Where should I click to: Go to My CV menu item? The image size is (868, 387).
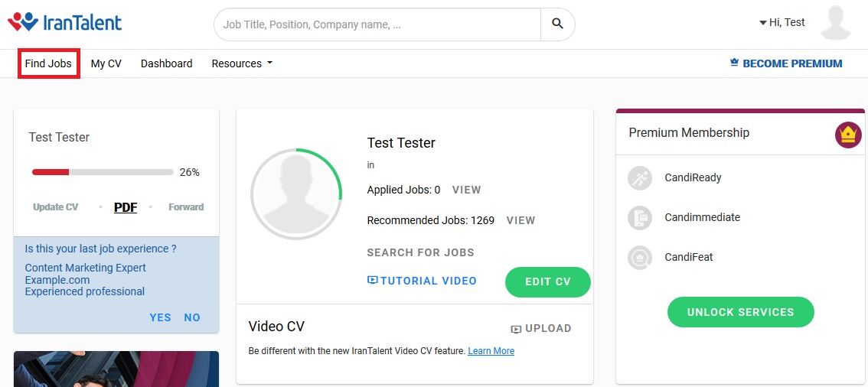click(x=106, y=63)
